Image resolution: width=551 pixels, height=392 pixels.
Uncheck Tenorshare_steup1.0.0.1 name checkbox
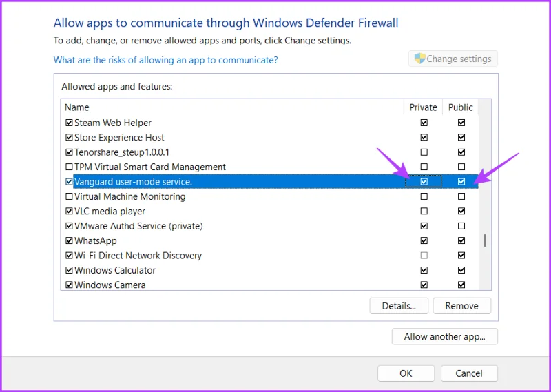70,152
